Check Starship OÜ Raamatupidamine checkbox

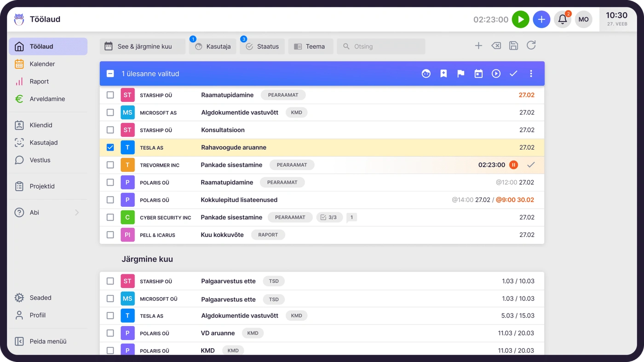[110, 95]
